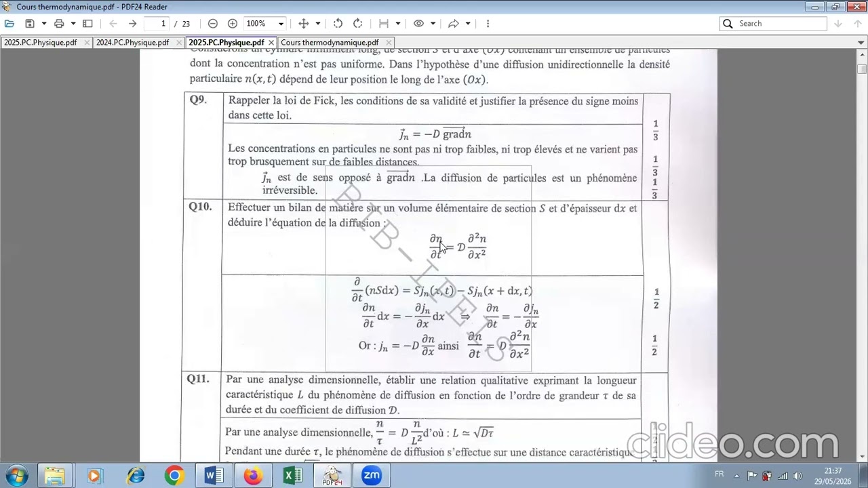Screen dimensions: 868x488
Task: Expand the view mode dropdown arrow
Action: point(433,24)
